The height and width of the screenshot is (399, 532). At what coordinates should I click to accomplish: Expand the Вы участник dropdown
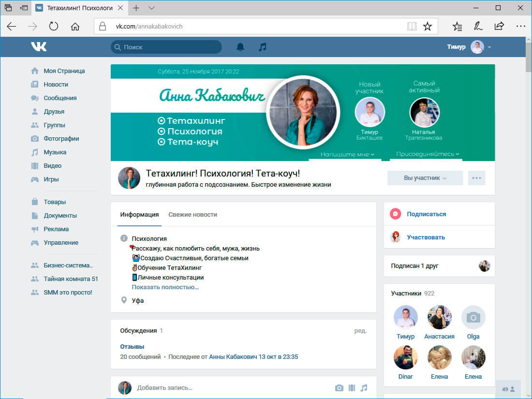click(425, 178)
